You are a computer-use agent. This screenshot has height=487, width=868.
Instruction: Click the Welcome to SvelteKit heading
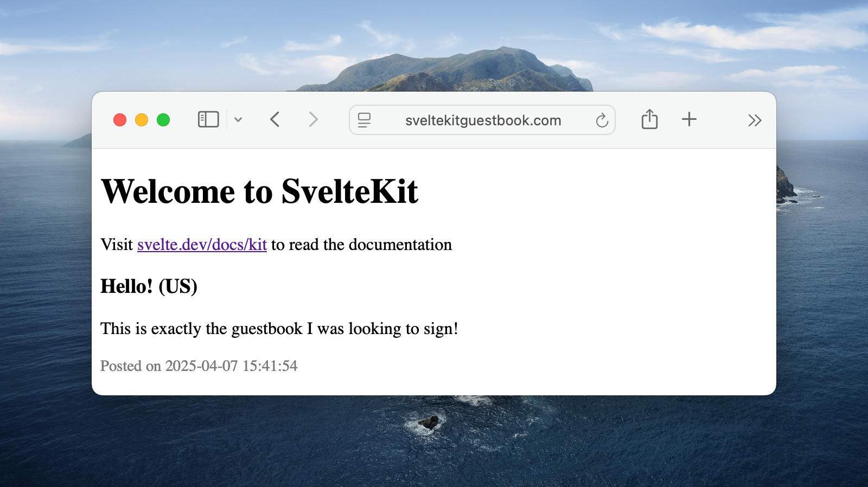click(259, 191)
